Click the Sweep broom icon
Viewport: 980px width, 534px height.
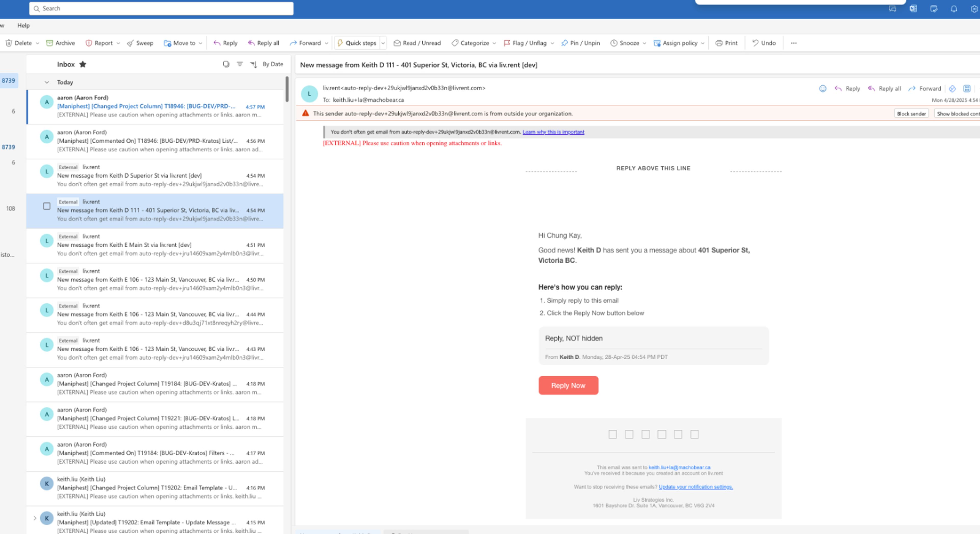click(x=130, y=43)
